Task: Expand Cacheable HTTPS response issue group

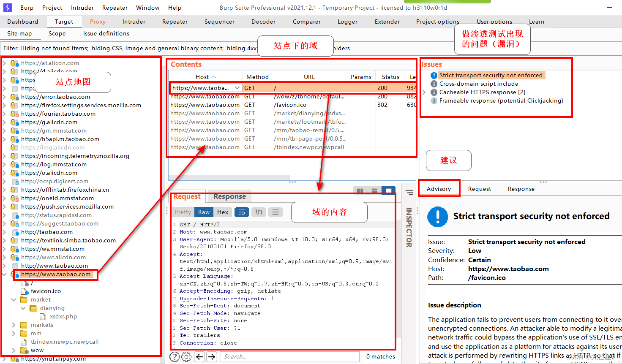Action: [424, 92]
